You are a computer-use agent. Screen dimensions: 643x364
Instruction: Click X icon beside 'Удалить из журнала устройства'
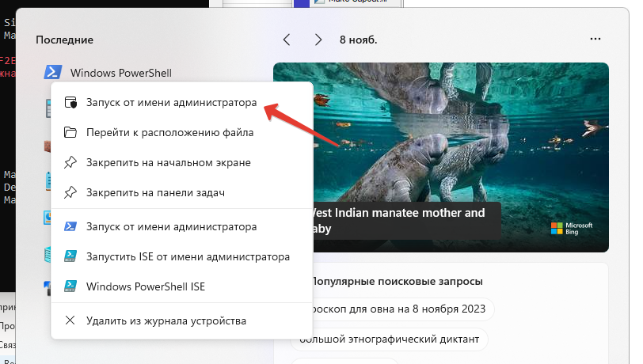tap(70, 320)
